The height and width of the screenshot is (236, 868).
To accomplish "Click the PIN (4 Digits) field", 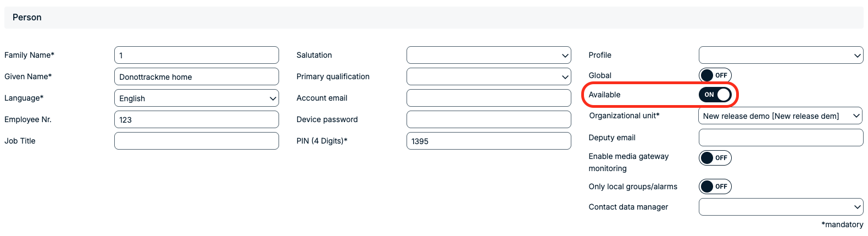I will [x=488, y=141].
